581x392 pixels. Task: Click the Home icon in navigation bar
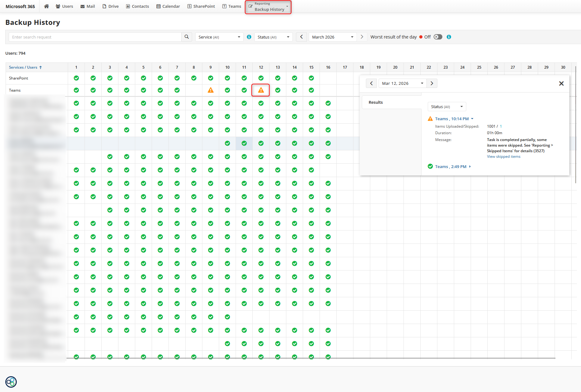point(46,6)
